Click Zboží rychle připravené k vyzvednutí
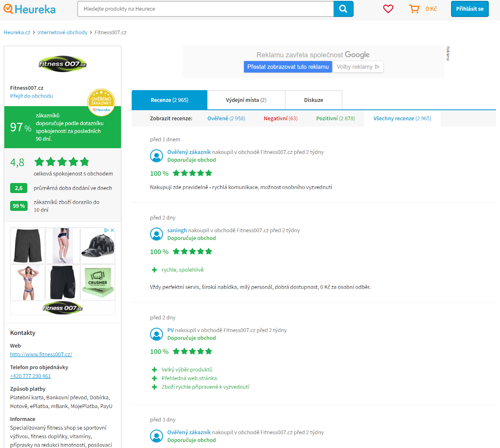This screenshot has width=500, height=448. pos(205,387)
